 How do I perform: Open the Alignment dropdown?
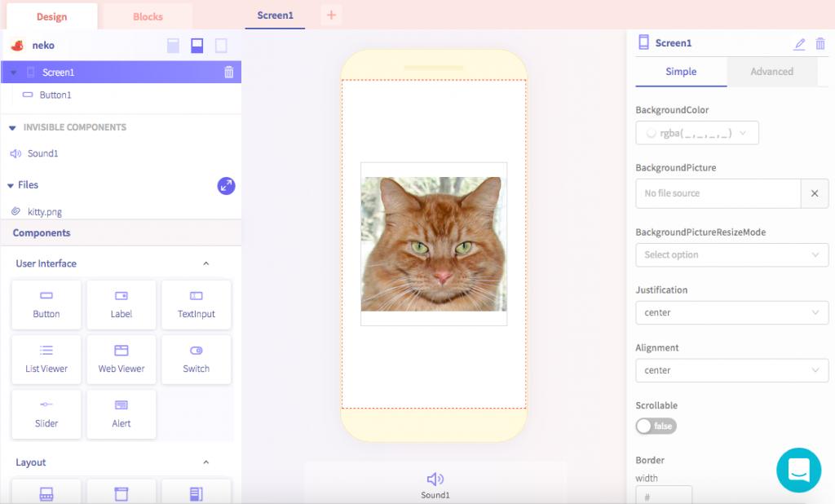coord(731,370)
